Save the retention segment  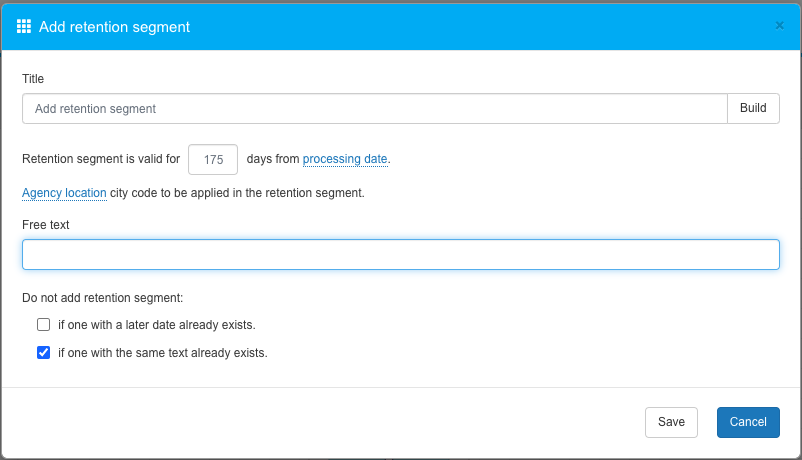[671, 423]
